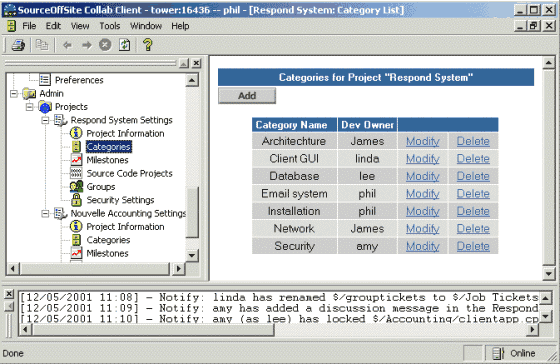The image size is (560, 364).
Task: Modify the Security category
Action: click(423, 246)
